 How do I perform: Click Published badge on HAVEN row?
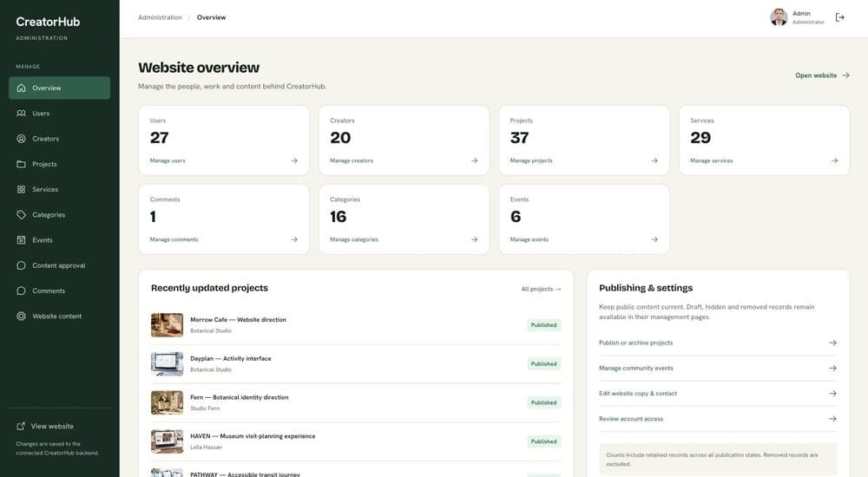[x=543, y=441]
